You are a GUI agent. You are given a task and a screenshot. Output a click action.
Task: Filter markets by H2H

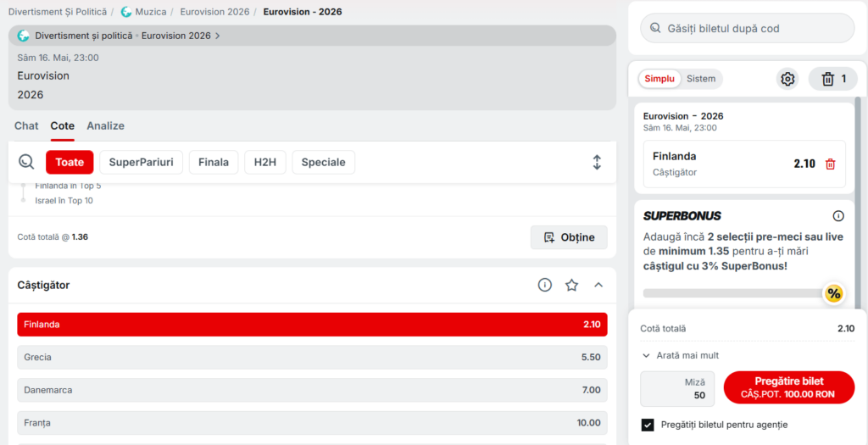coord(265,162)
